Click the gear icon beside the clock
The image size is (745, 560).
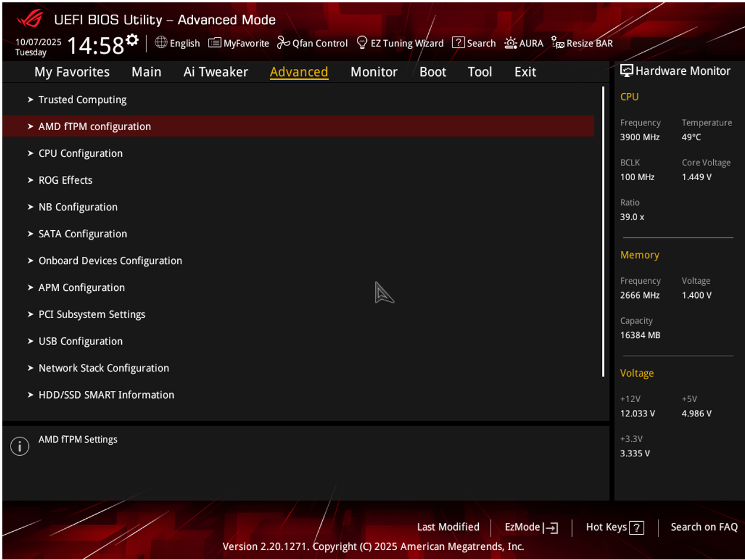(x=133, y=41)
